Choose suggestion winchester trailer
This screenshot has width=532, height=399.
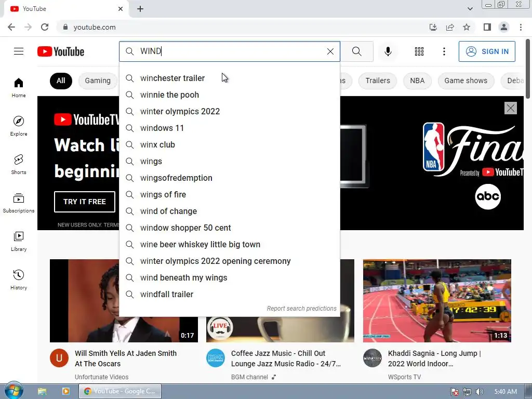click(230, 78)
